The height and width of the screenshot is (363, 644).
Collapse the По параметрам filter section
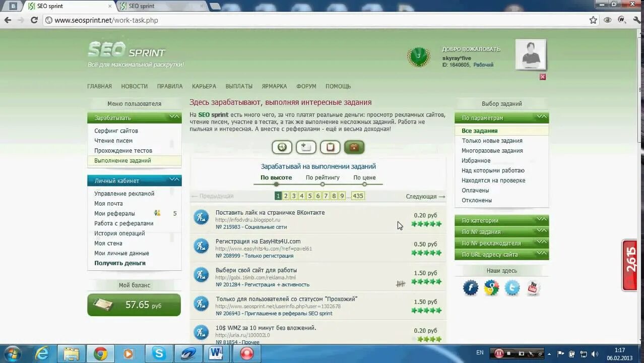[502, 117]
